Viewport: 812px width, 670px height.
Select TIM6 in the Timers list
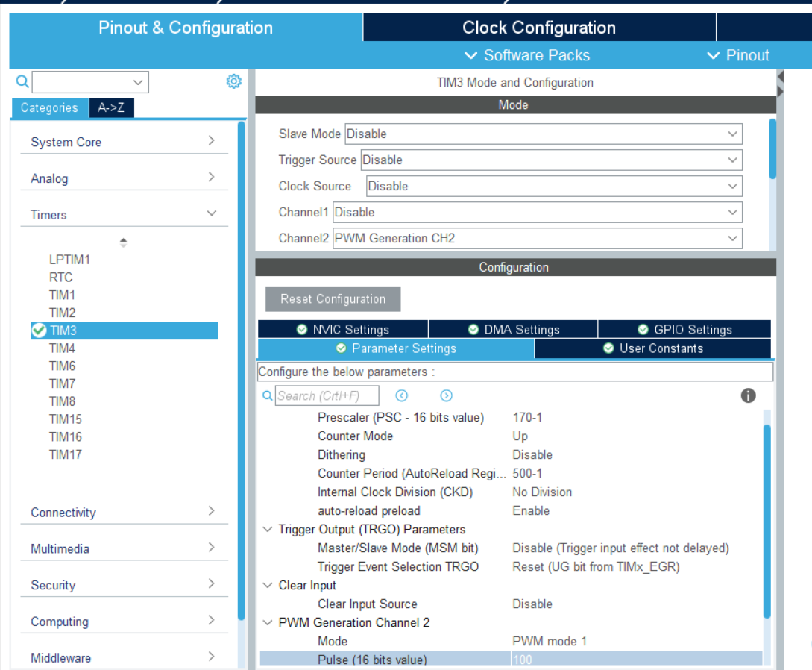tap(62, 366)
